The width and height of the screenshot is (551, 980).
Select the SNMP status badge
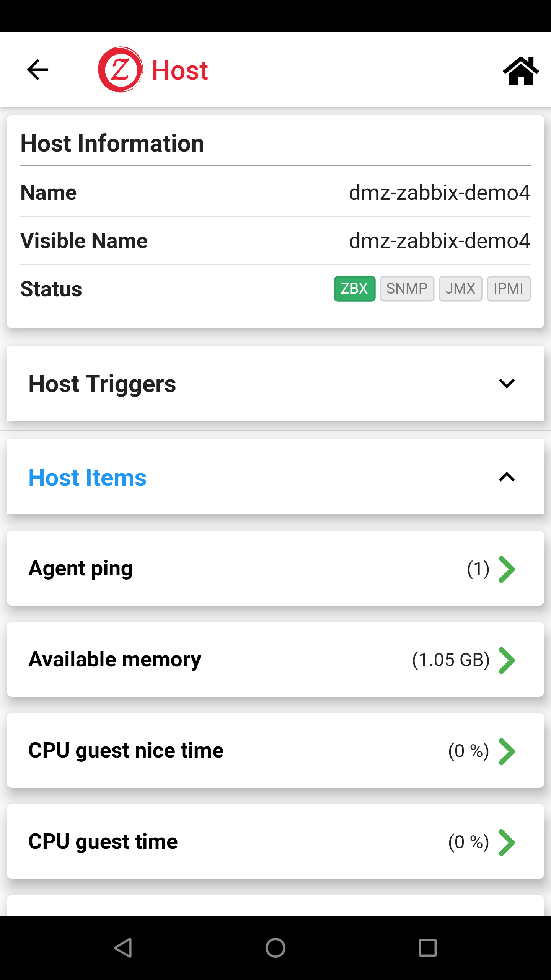[407, 289]
